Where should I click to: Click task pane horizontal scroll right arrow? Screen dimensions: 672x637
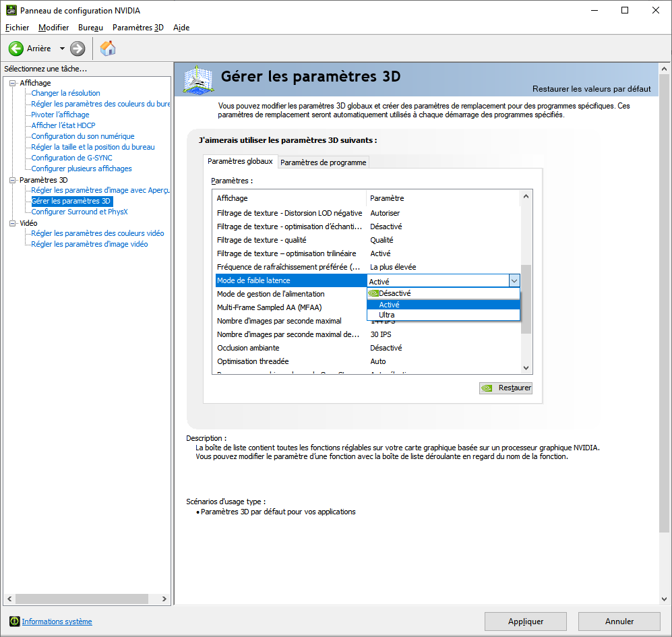pyautogui.click(x=164, y=599)
